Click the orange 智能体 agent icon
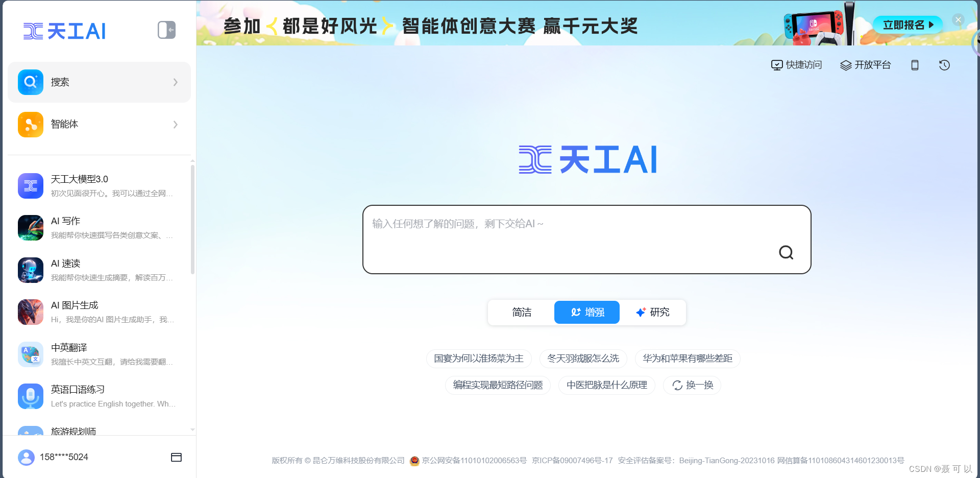The width and height of the screenshot is (980, 478). 31,125
